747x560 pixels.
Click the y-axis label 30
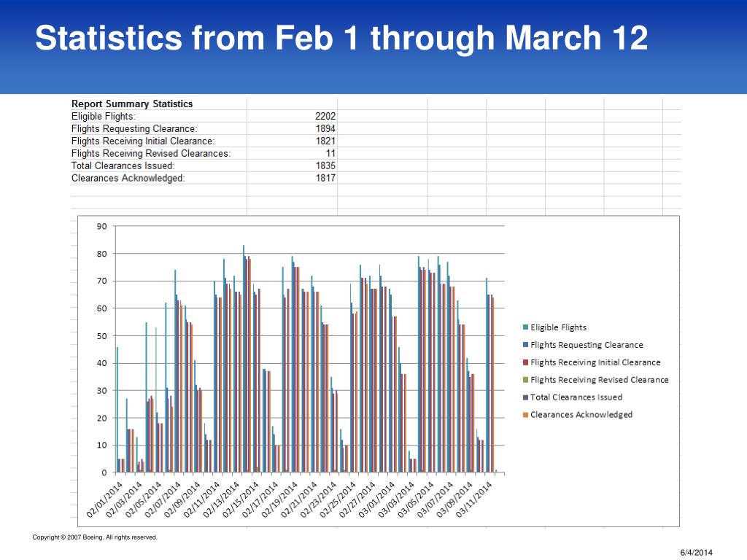click(x=102, y=391)
